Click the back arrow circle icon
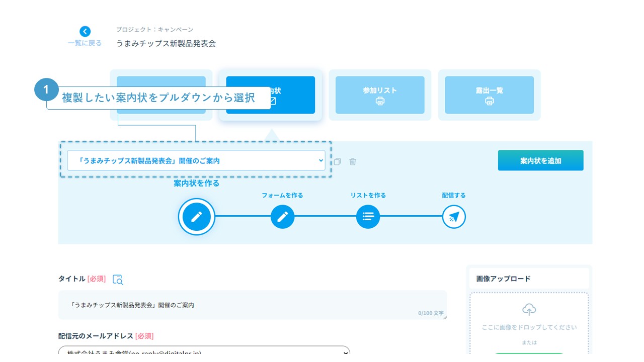The width and height of the screenshot is (644, 362). tap(85, 31)
